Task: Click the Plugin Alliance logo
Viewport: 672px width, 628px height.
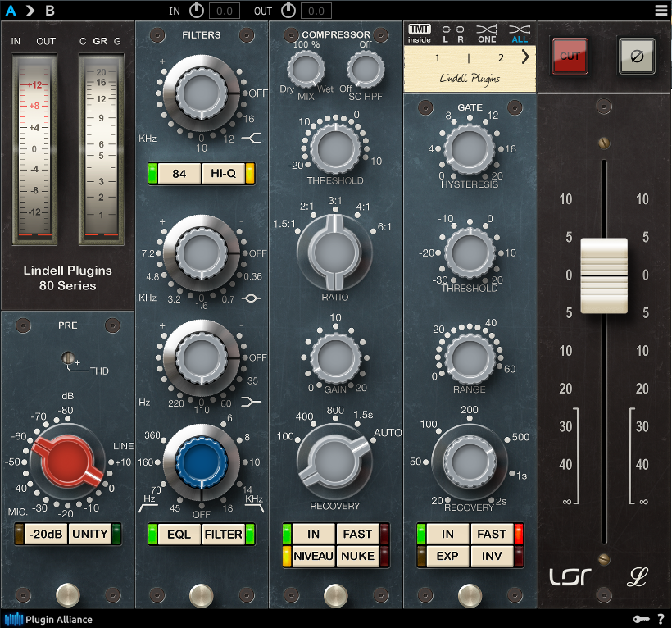Action: pos(48,620)
